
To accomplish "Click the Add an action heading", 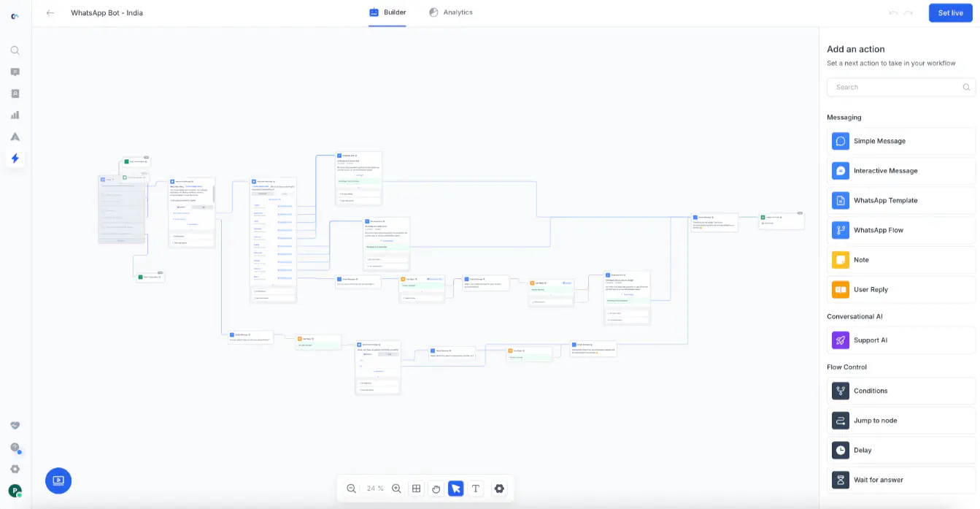I will (x=856, y=49).
